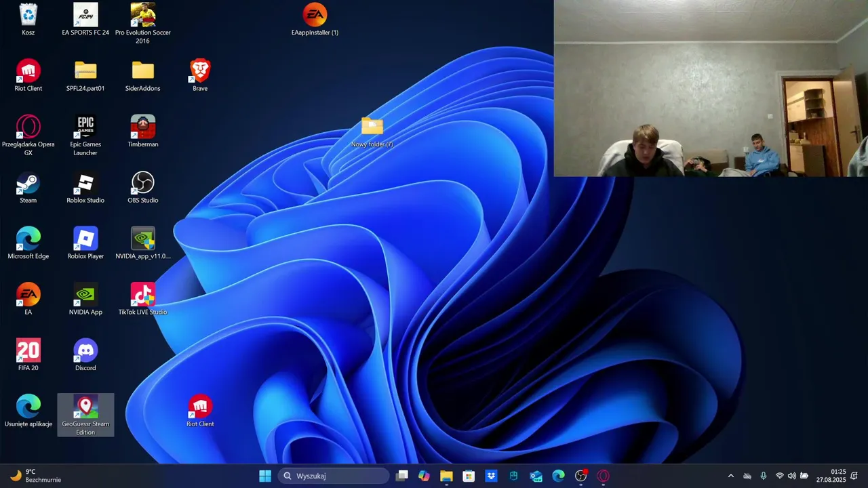Open Copilot from the taskbar
868x488 pixels.
(425, 476)
